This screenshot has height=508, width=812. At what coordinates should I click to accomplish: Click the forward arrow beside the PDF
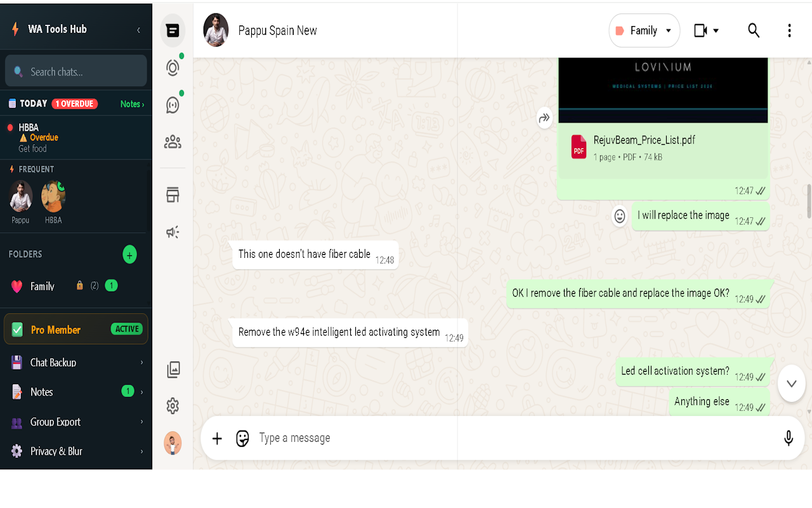[544, 117]
